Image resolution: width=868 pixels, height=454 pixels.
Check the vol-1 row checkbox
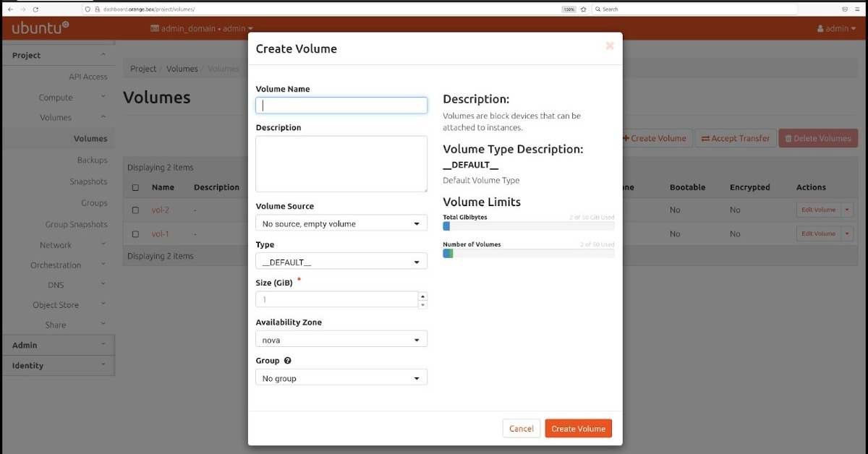point(135,234)
